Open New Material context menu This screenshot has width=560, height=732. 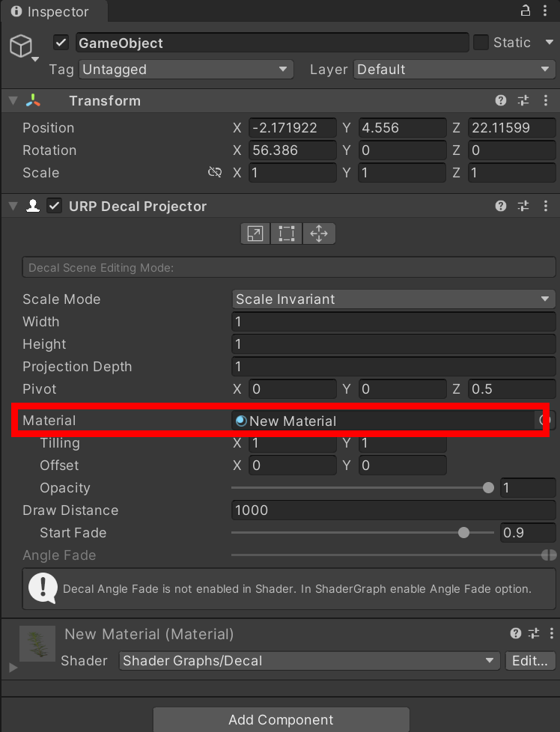[x=552, y=633]
